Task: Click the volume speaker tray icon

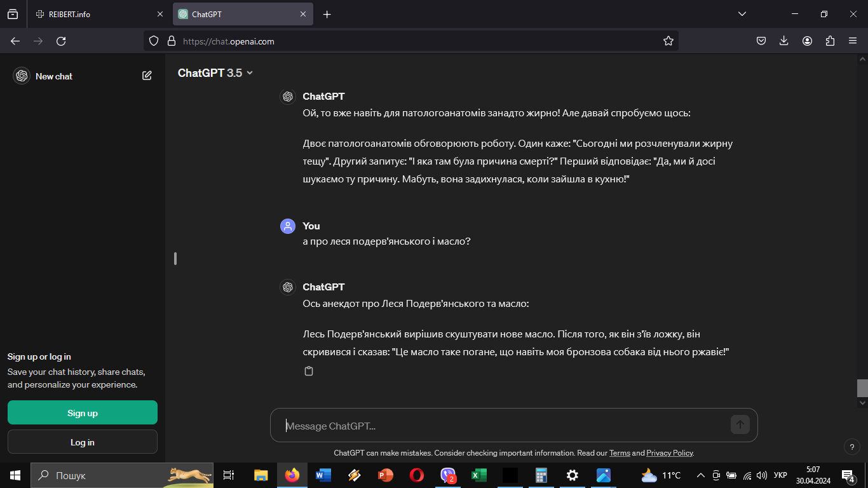Action: (x=762, y=475)
